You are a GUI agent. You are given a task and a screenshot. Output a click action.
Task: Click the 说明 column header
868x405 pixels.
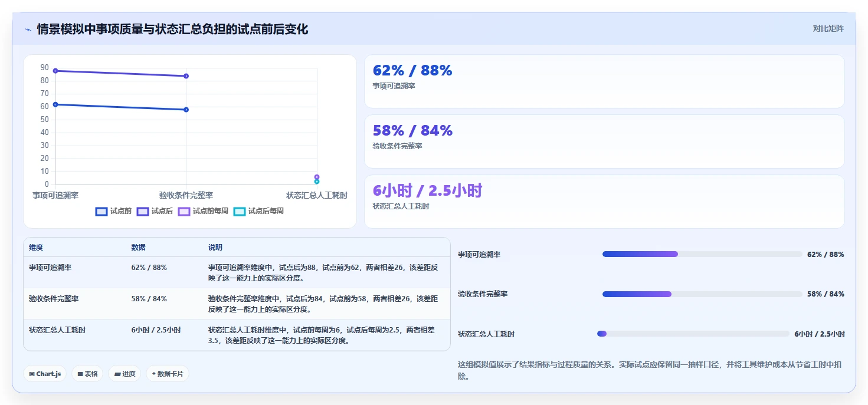click(x=215, y=248)
